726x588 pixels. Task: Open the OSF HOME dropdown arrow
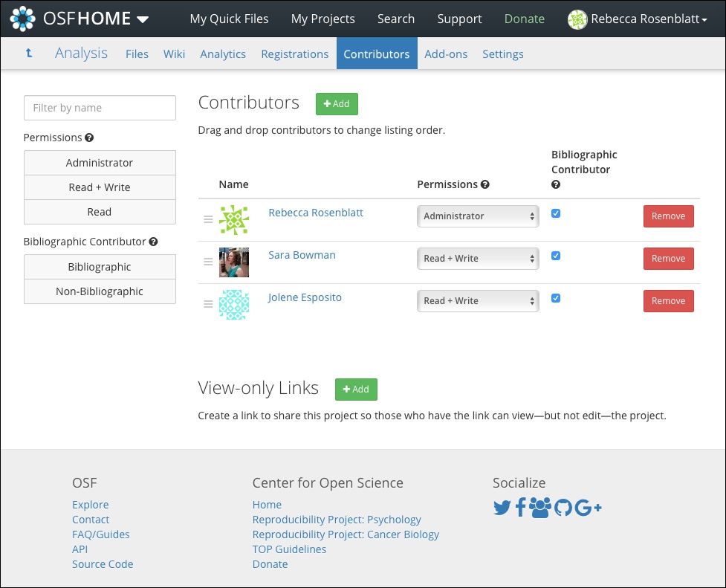click(x=143, y=19)
